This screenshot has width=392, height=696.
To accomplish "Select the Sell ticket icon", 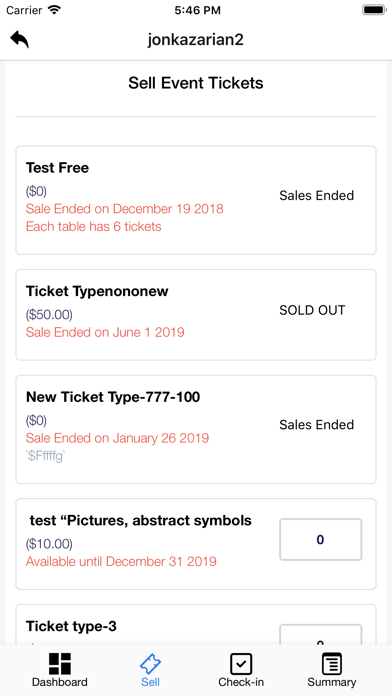I will 150,664.
